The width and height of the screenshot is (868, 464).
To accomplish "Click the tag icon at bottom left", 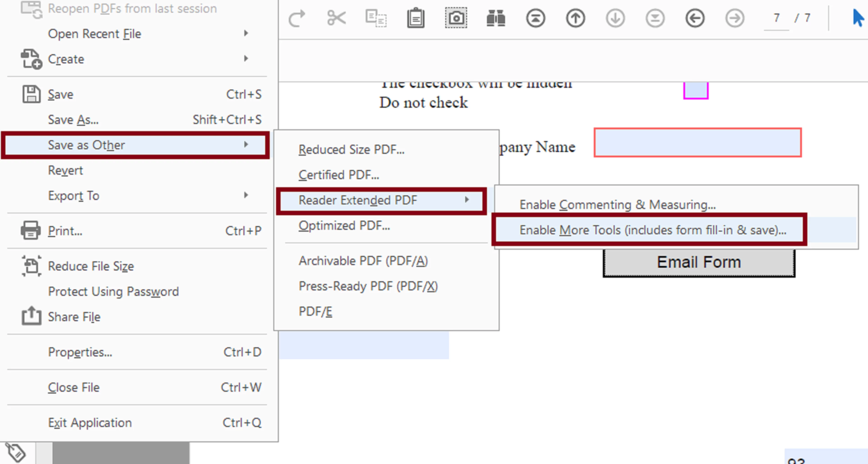I will tap(15, 452).
